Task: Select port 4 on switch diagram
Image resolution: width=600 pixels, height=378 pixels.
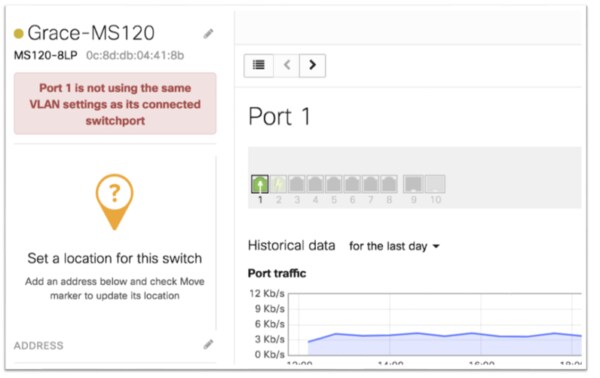Action: coord(315,184)
